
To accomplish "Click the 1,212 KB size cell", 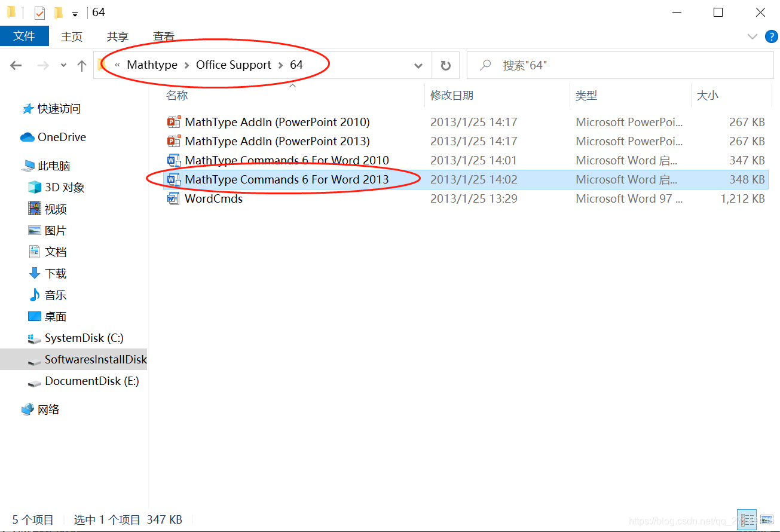I will coord(742,198).
